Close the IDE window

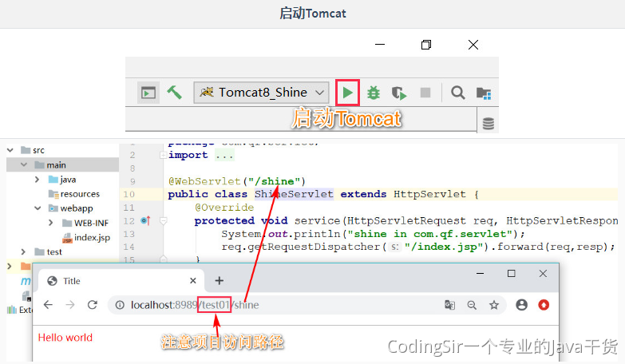[473, 45]
